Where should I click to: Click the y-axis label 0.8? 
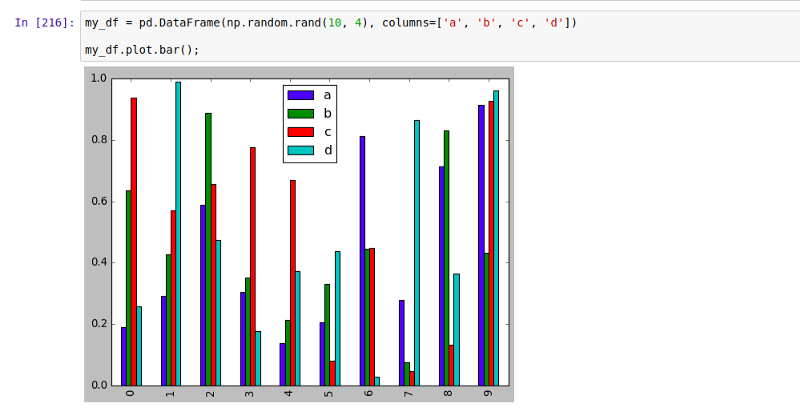98,140
